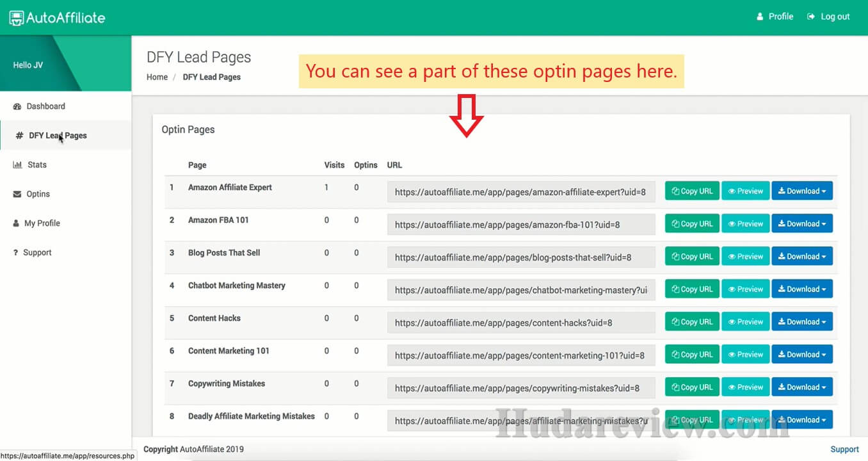Click the AutoAffiliate logo in header
868x461 pixels.
[x=57, y=17]
